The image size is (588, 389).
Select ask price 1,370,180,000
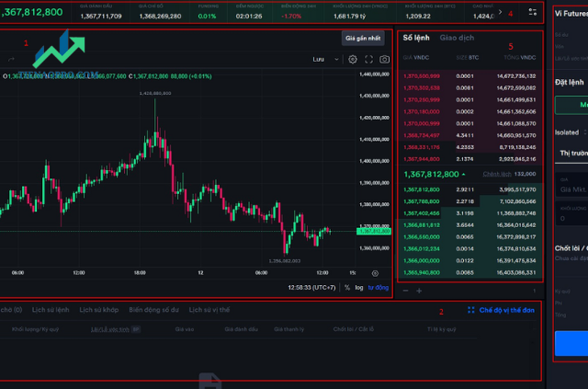coord(422,111)
